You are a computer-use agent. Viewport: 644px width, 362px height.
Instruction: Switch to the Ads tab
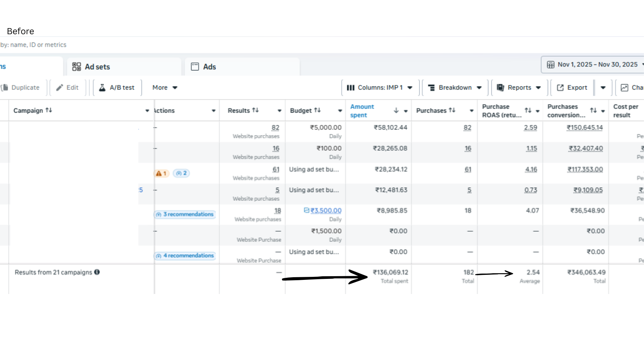pos(209,67)
